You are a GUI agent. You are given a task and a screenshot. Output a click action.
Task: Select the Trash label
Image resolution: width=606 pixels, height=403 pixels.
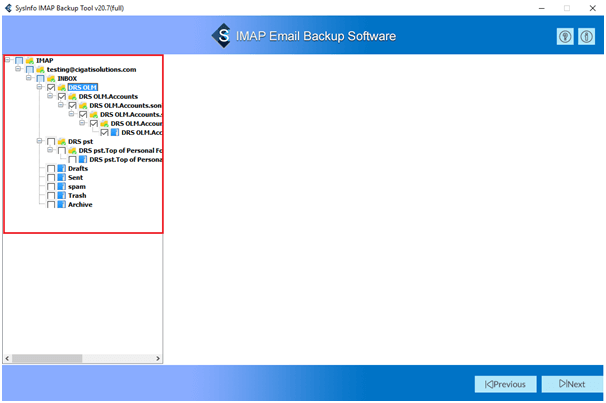[77, 196]
